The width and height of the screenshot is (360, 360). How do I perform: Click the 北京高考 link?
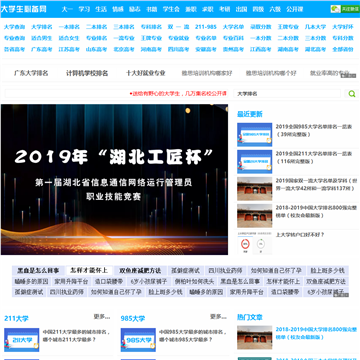124,50
